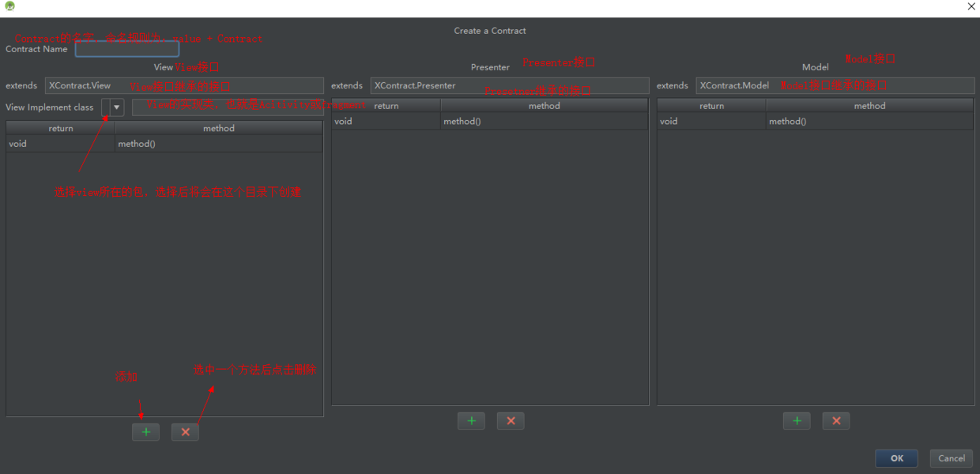Click the method column header in Model table
Screen dimensions: 980x474
point(870,106)
